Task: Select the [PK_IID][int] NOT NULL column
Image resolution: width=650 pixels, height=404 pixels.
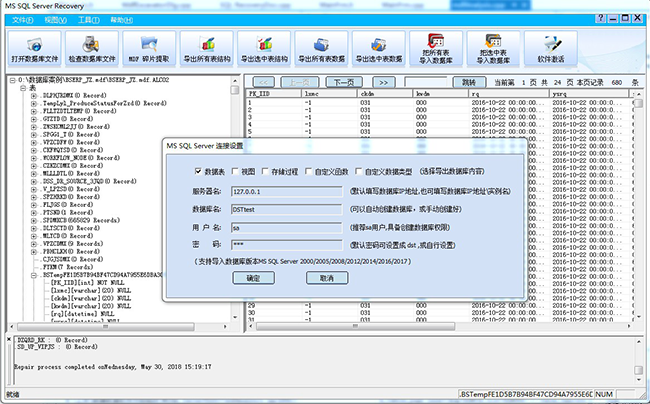Action: [x=87, y=283]
